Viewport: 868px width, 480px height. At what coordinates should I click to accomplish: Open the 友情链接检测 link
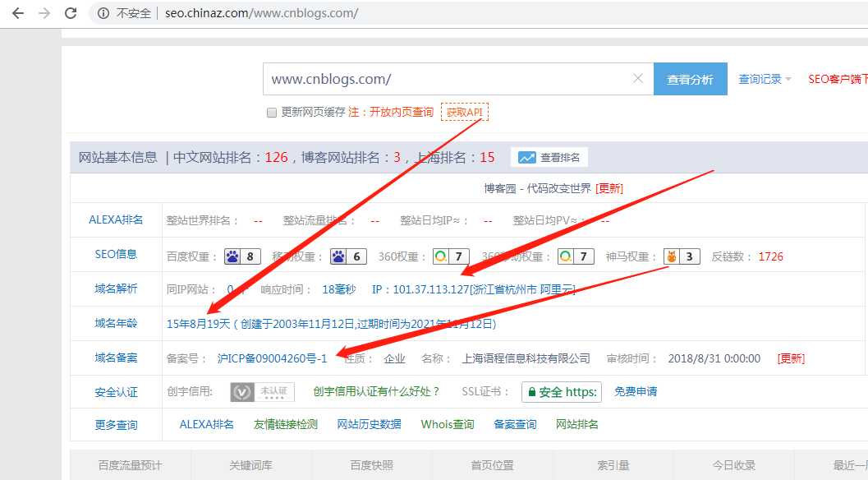coord(286,425)
